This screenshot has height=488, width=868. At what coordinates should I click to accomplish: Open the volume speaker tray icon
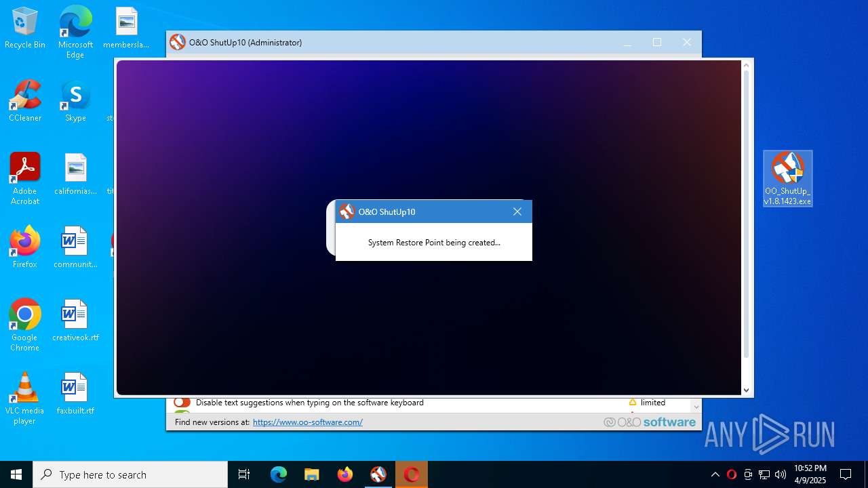[x=781, y=474]
